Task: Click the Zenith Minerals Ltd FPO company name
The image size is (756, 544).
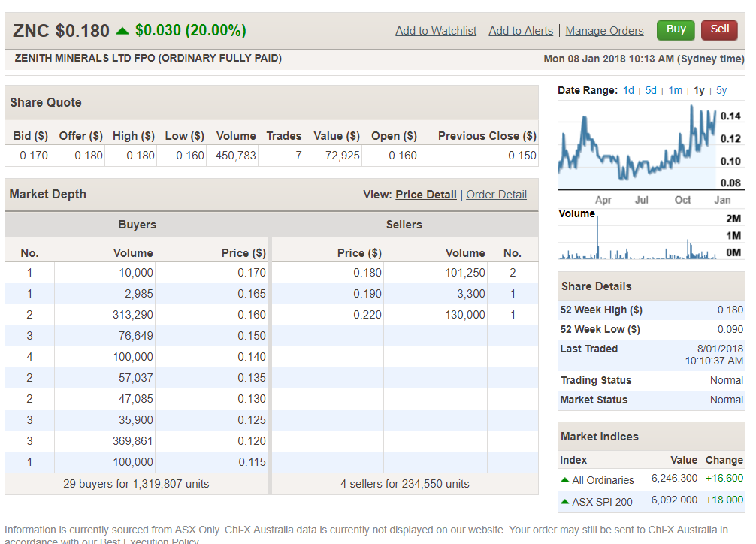Action: [x=148, y=59]
